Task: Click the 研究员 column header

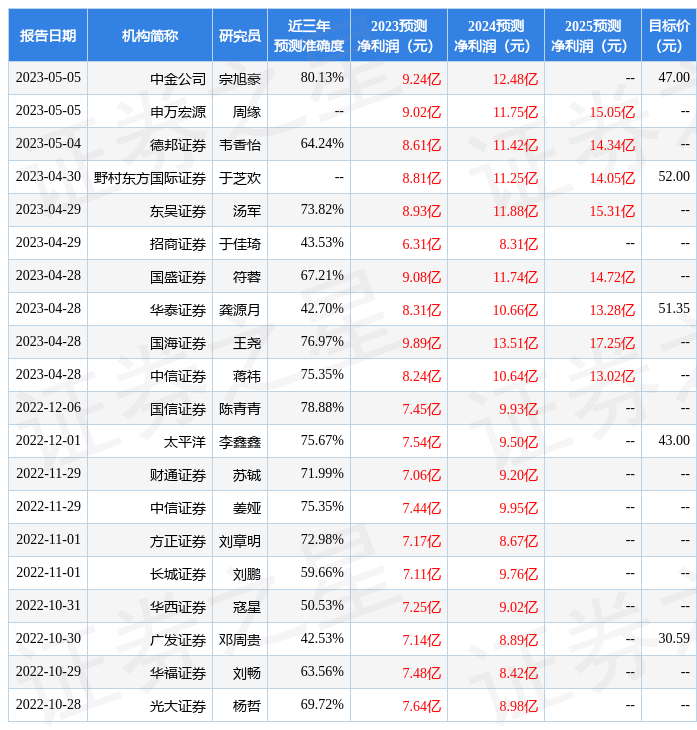Action: tap(240, 35)
